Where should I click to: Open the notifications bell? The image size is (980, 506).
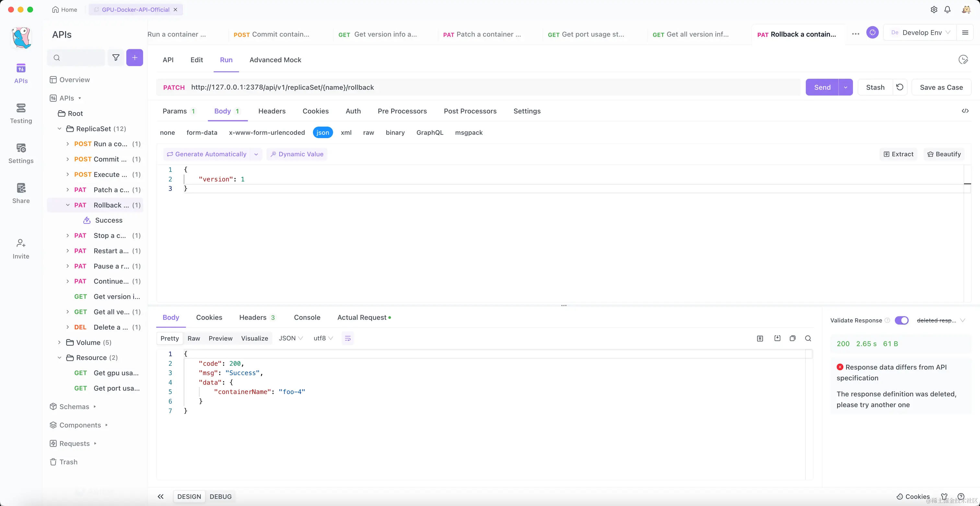pos(948,10)
